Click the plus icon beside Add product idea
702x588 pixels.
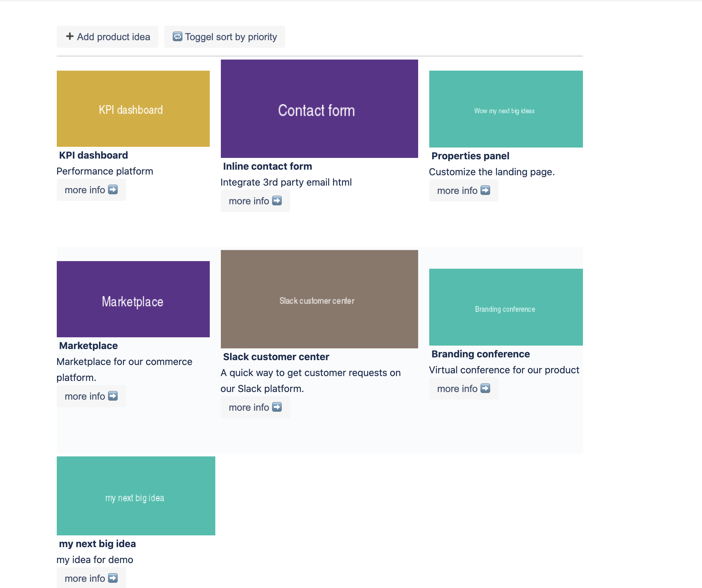(70, 36)
